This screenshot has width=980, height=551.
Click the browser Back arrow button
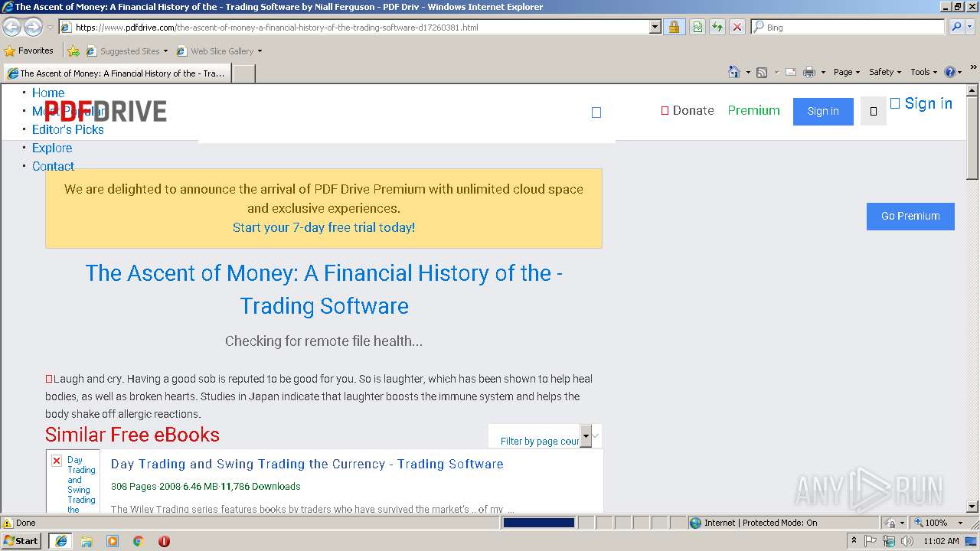[x=12, y=27]
